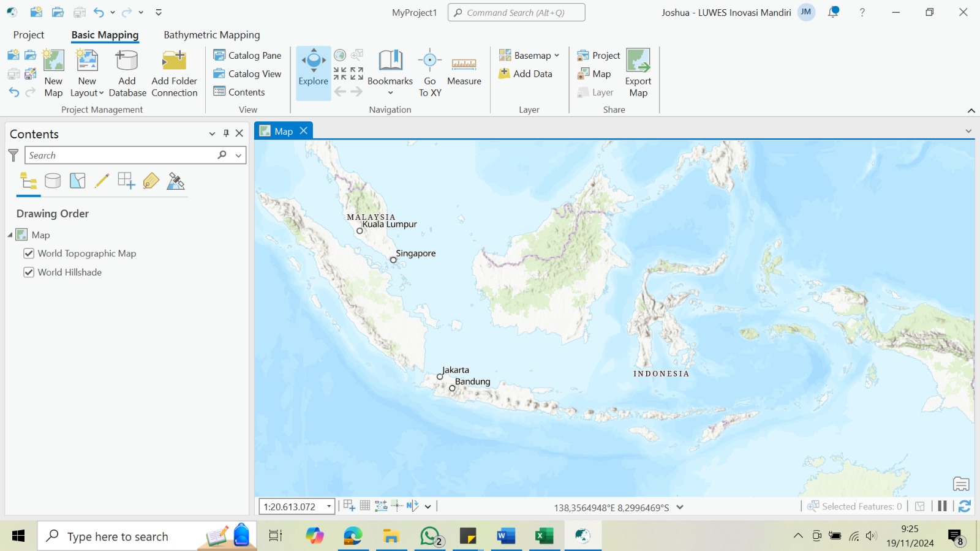The width and height of the screenshot is (980, 551).
Task: Auto-hide the Contents pane with the pin
Action: point(226,133)
